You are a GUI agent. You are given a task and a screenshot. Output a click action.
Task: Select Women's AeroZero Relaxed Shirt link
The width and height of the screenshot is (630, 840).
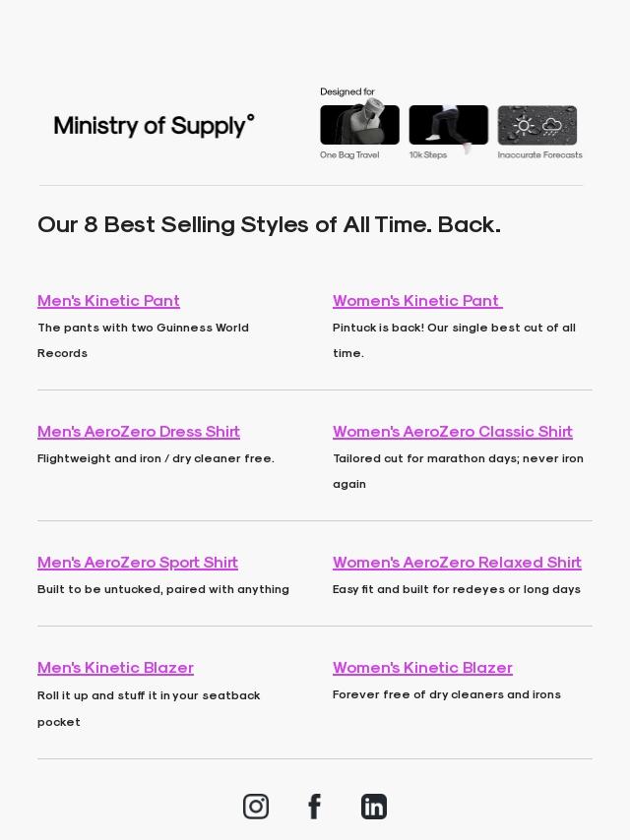point(457,562)
